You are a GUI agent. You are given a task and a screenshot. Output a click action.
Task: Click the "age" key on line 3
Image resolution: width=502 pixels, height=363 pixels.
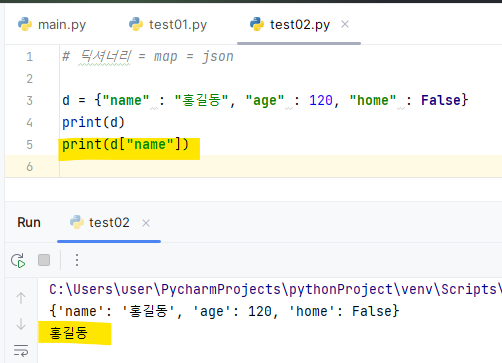[x=265, y=100]
